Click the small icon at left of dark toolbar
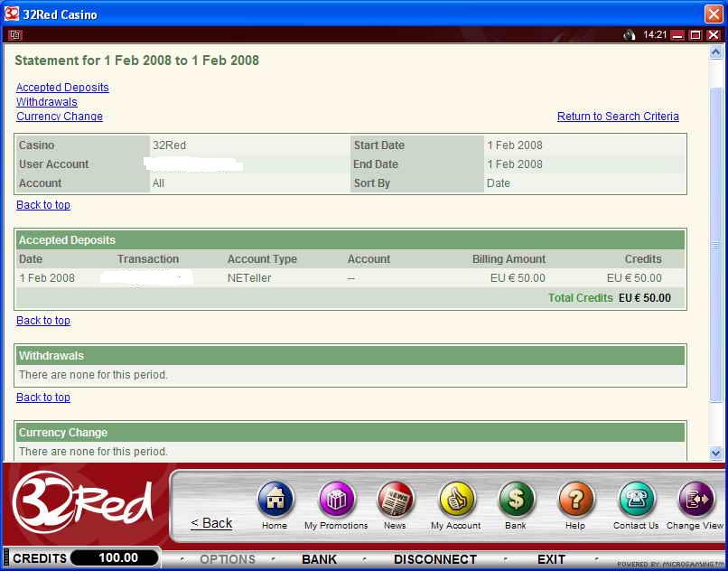The width and height of the screenshot is (728, 571). click(15, 35)
